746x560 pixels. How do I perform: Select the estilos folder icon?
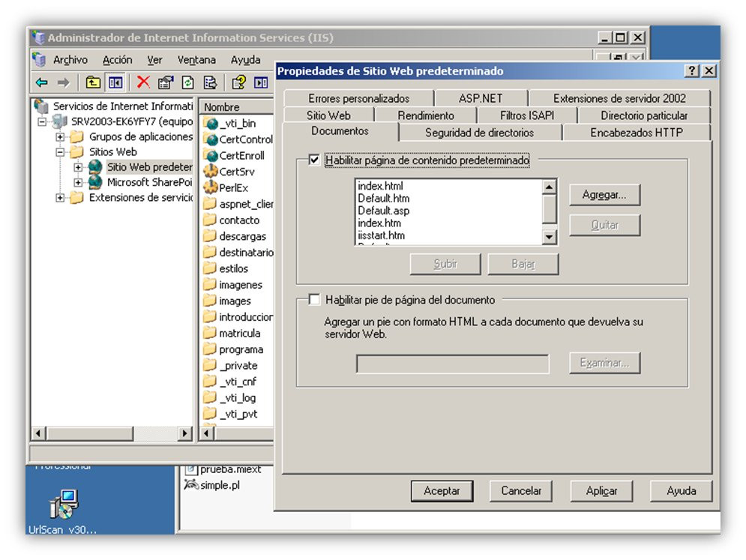tap(210, 268)
